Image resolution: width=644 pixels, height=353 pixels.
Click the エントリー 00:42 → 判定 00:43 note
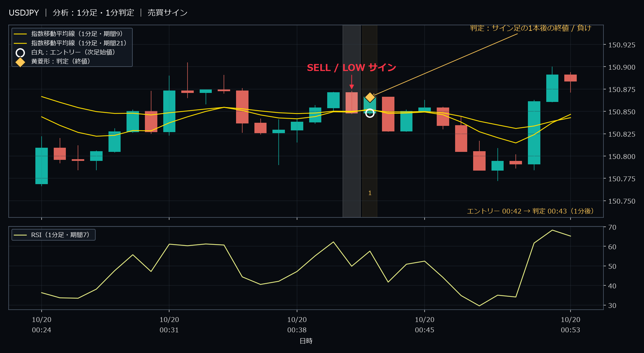530,211
